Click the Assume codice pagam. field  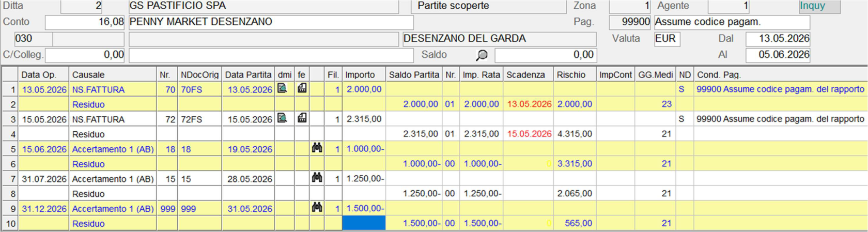[x=732, y=22]
